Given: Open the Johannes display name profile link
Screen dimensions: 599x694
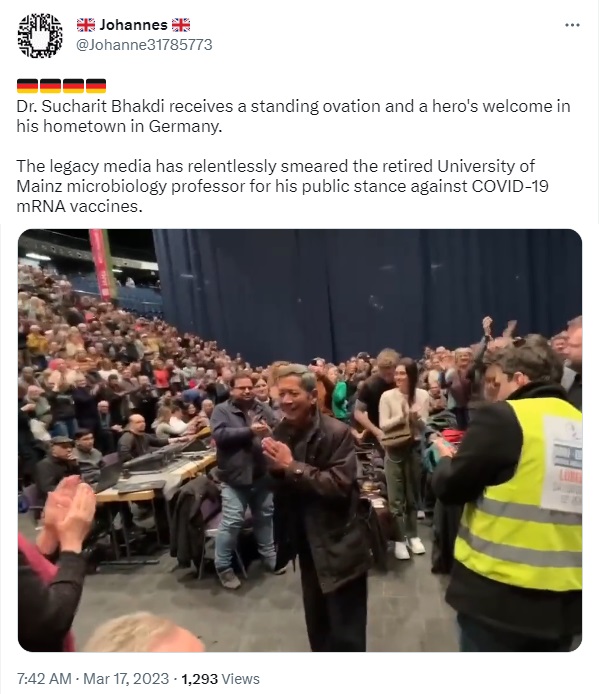Looking at the screenshot, I should 133,25.
